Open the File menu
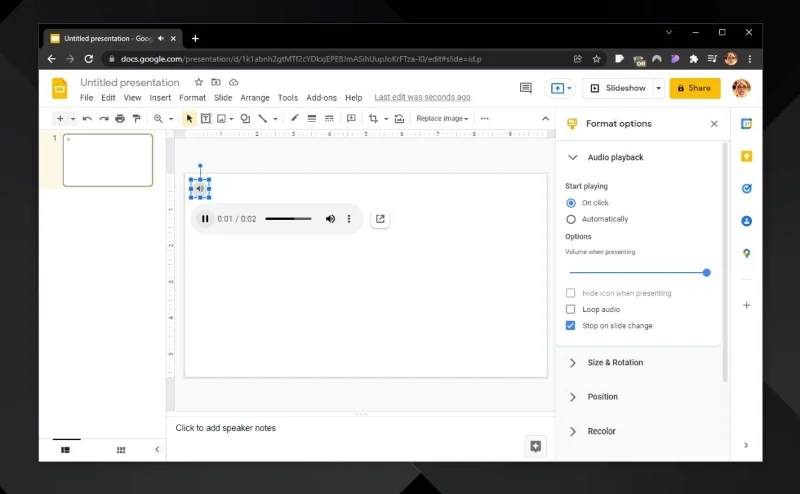 pos(86,97)
